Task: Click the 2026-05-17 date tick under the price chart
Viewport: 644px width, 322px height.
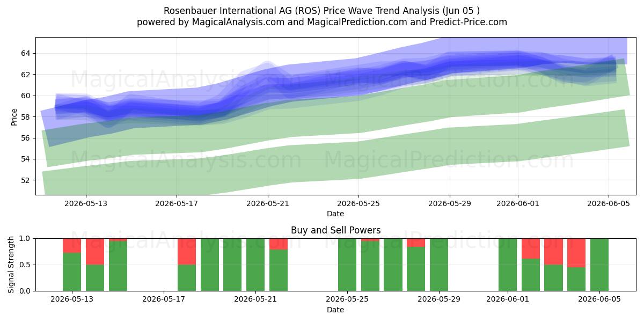Action: coord(177,204)
